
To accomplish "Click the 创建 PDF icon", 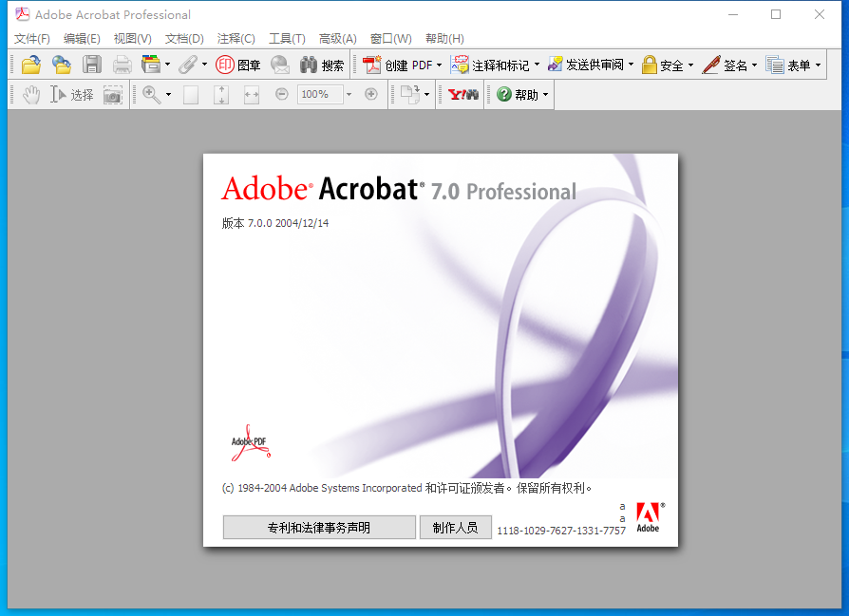I will (x=372, y=65).
